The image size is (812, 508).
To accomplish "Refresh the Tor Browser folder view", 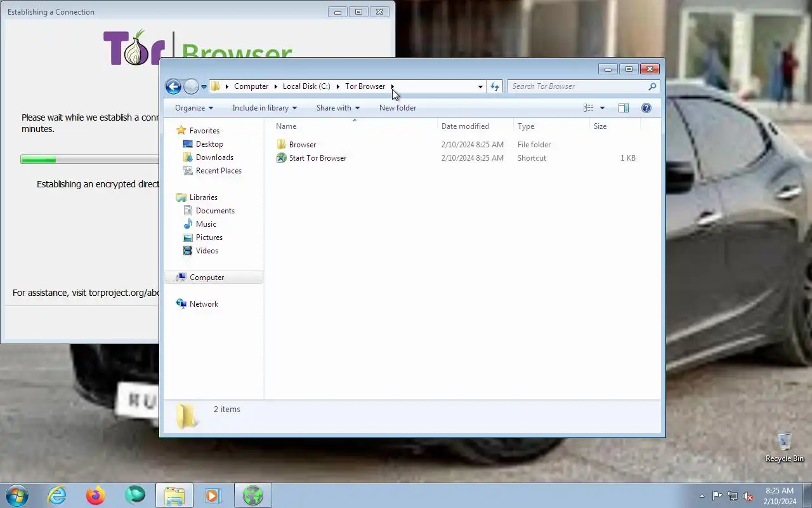I will tap(495, 86).
